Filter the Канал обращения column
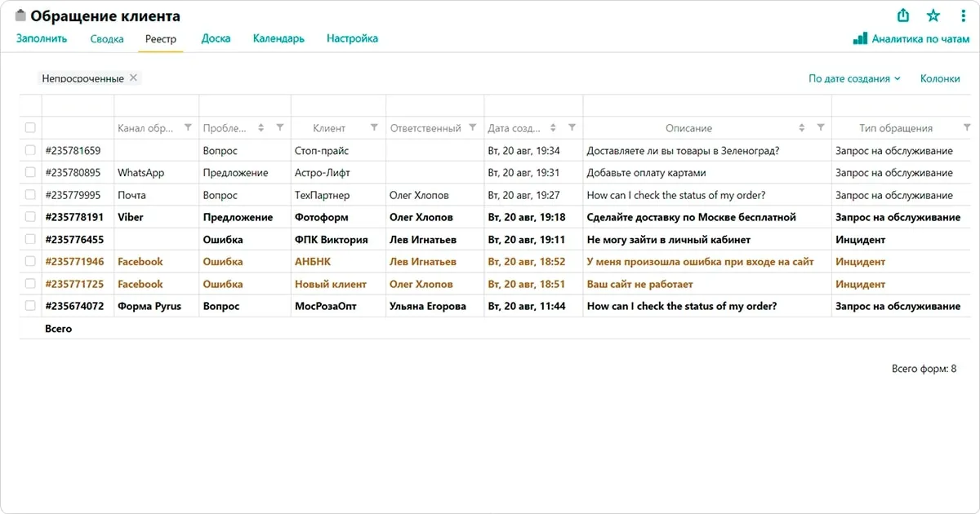 pyautogui.click(x=188, y=127)
